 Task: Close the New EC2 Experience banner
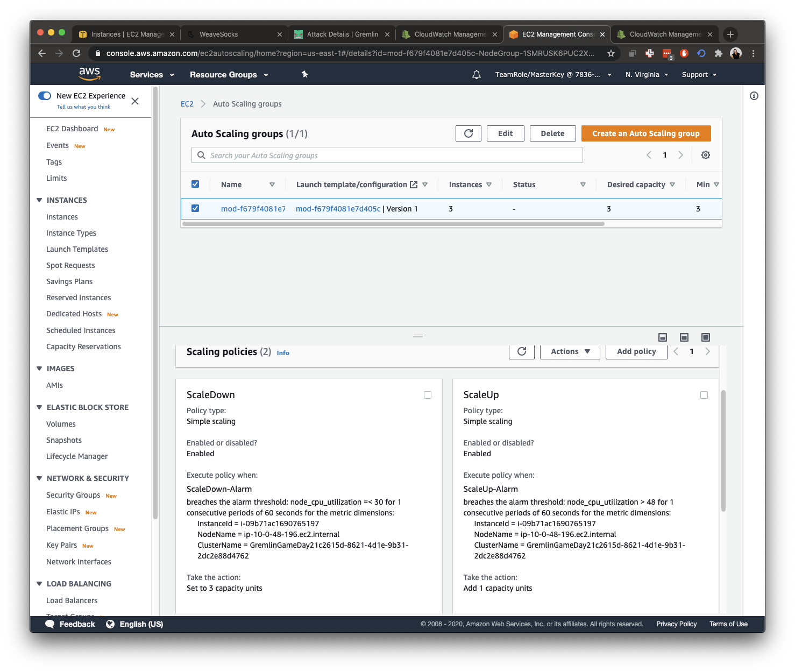point(135,101)
